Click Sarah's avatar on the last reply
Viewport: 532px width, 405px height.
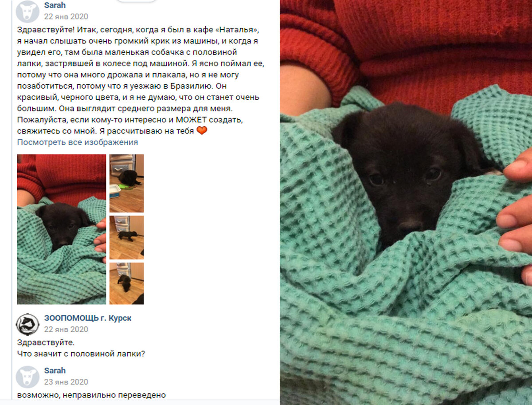[27, 377]
